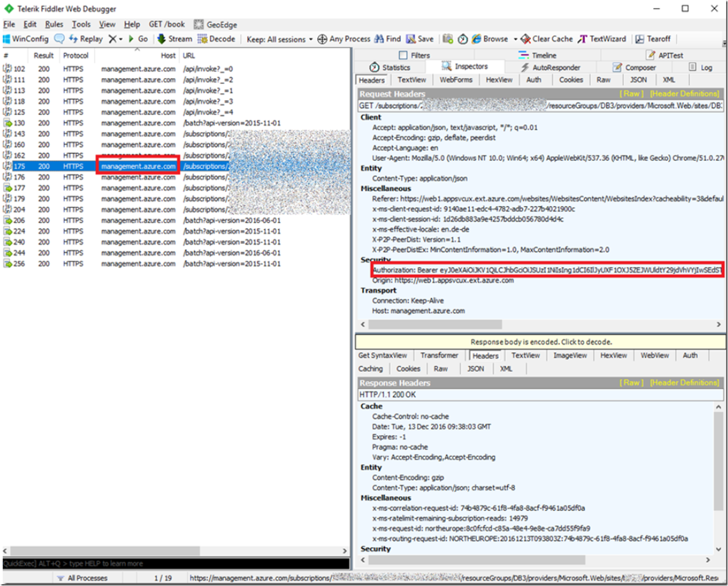Click the User-Agent request header line

[x=547, y=158]
